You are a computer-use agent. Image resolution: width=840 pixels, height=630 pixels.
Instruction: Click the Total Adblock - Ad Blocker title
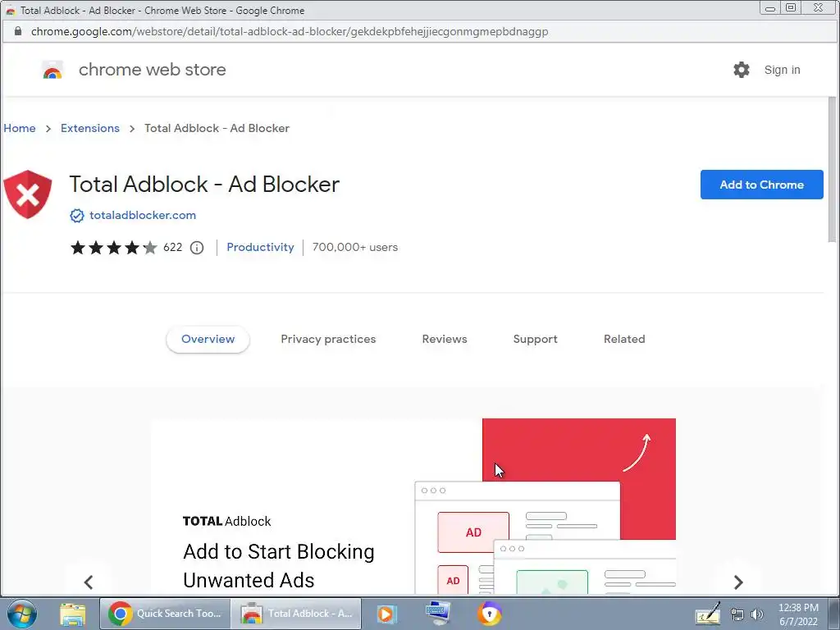tap(204, 185)
